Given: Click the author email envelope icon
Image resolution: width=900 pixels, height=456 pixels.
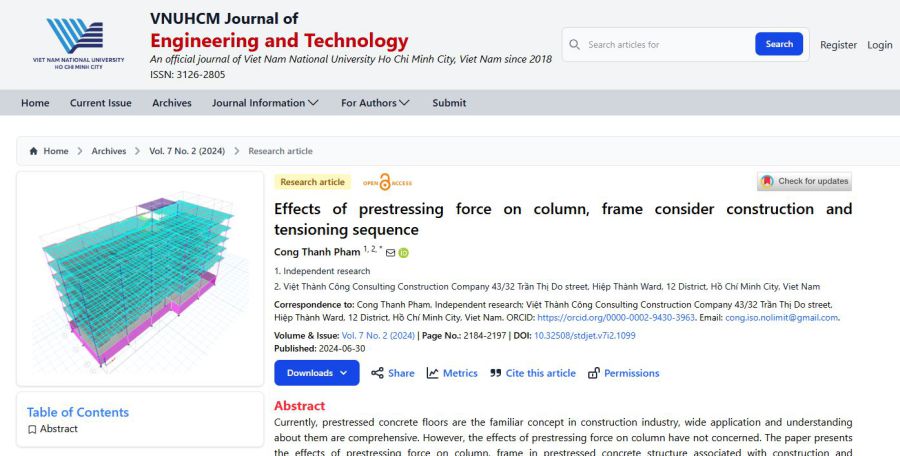Looking at the screenshot, I should (390, 253).
